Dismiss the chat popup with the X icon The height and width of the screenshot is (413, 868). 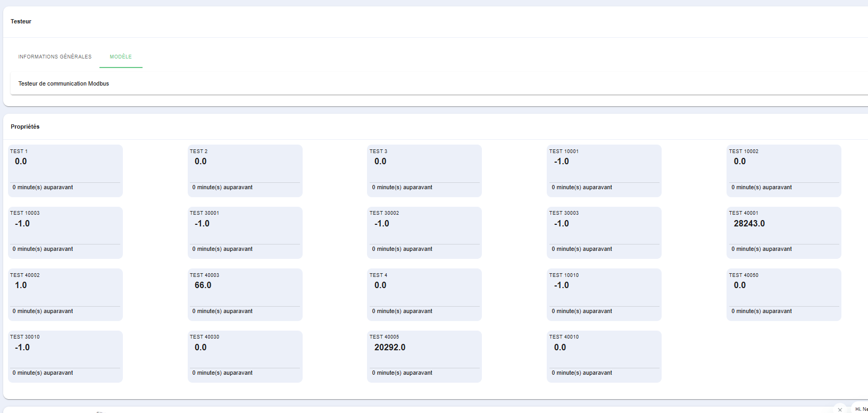[x=840, y=409]
